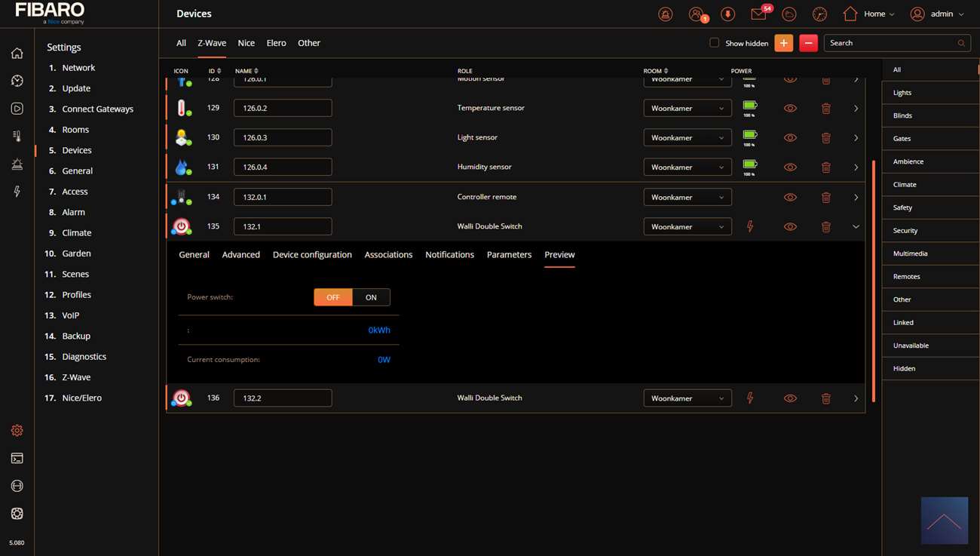The width and height of the screenshot is (980, 556).
Task: Click the mail notifications envelope icon
Action: [x=758, y=14]
